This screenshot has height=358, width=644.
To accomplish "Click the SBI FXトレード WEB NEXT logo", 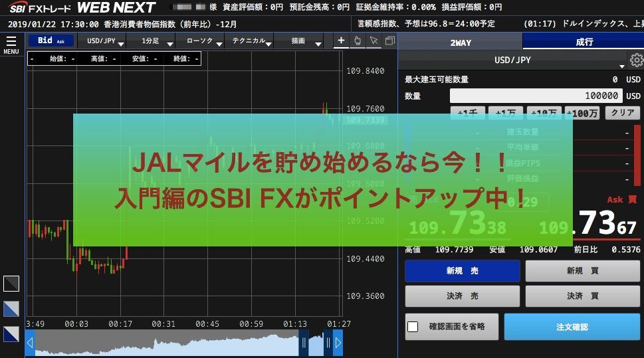I will coord(82,7).
